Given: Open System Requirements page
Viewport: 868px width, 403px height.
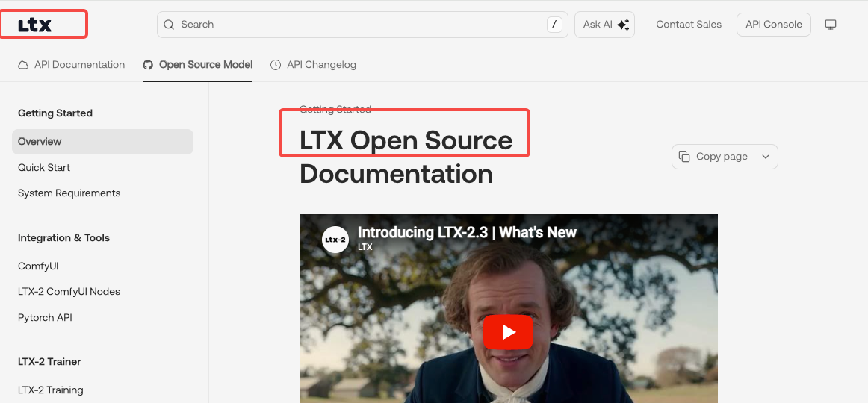Looking at the screenshot, I should coord(69,193).
